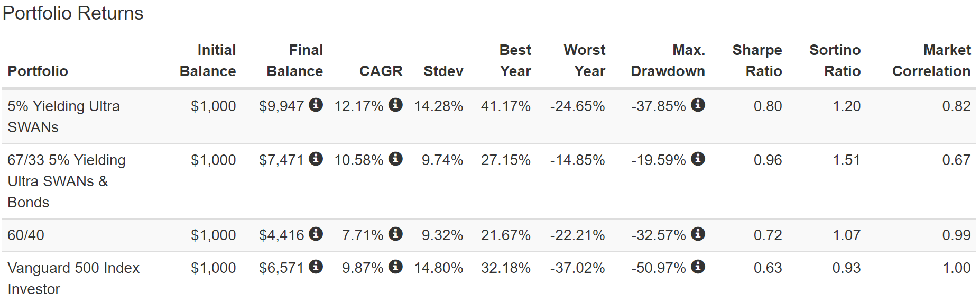This screenshot has height=301, width=980.
Task: Click info icon beside 10.58% CAGR
Action: (x=395, y=159)
